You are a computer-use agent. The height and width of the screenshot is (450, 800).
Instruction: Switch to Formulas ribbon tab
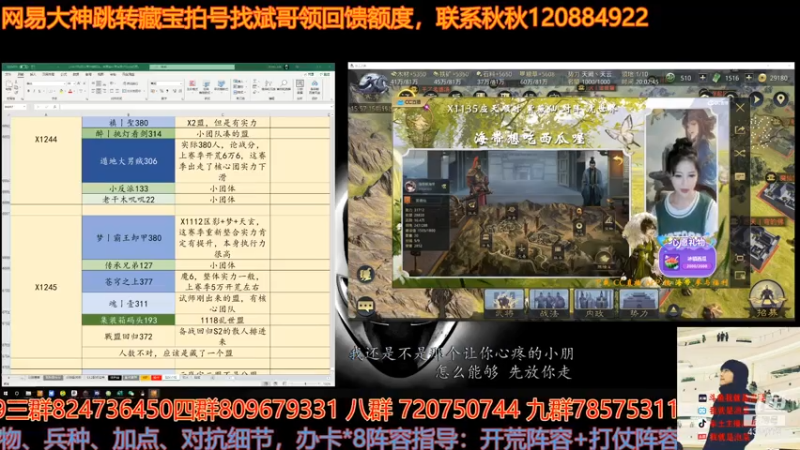pos(64,74)
